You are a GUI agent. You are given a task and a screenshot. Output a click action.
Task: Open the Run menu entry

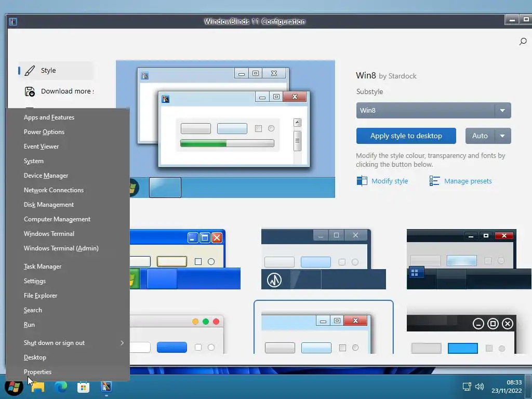coord(68,325)
